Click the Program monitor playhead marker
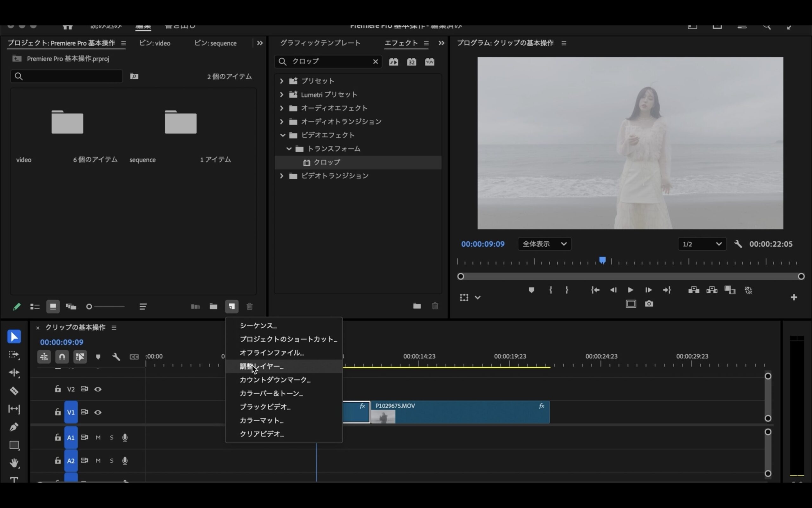This screenshot has height=508, width=812. (x=603, y=260)
